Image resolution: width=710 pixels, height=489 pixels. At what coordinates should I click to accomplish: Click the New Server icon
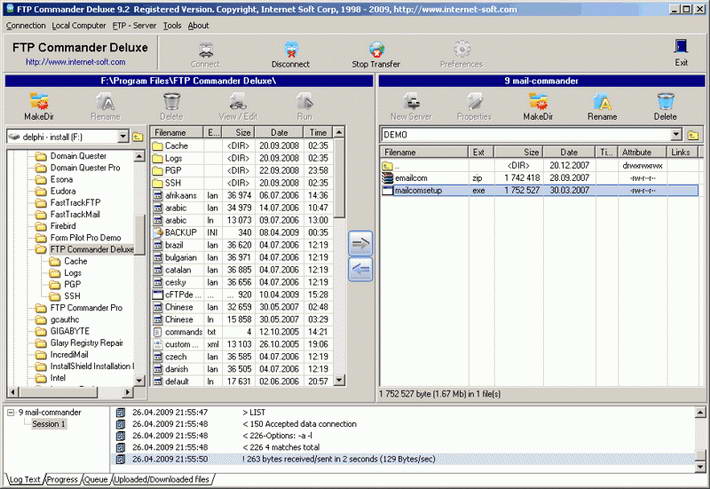coord(411,101)
